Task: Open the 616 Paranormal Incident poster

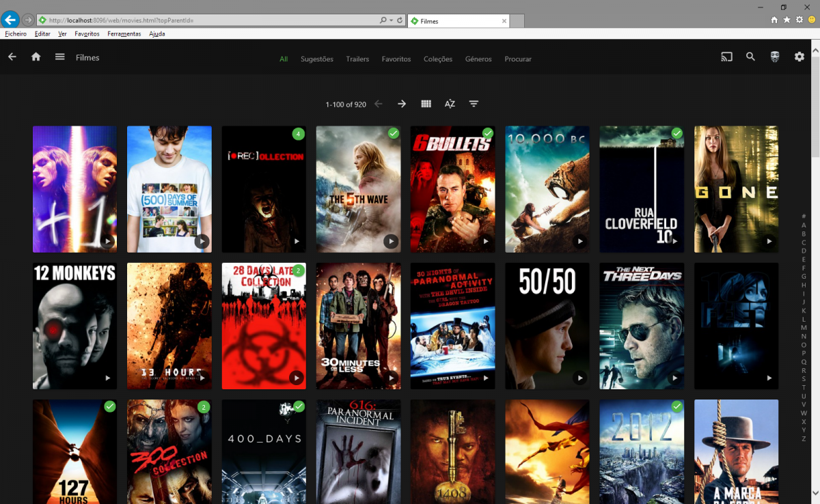Action: pyautogui.click(x=359, y=451)
